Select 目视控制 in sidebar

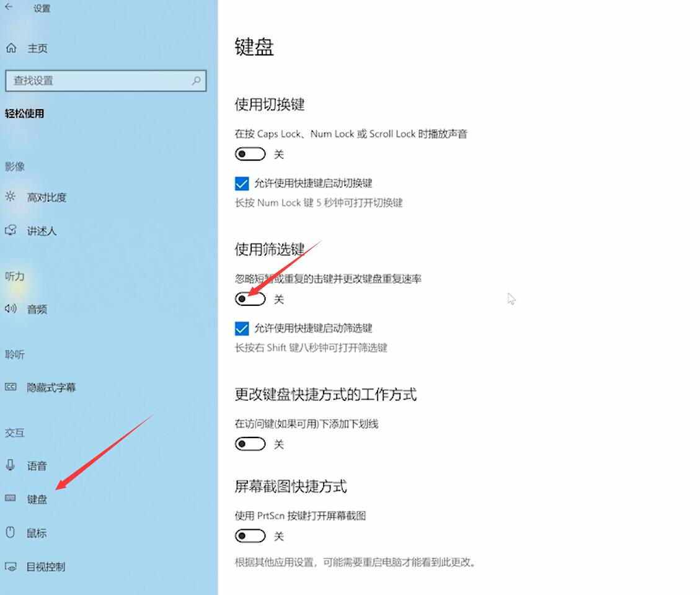tap(46, 567)
